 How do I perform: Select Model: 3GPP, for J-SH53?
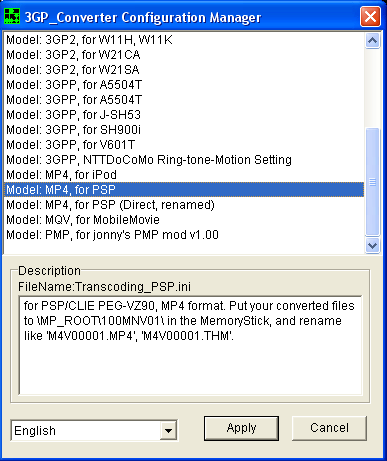click(184, 115)
